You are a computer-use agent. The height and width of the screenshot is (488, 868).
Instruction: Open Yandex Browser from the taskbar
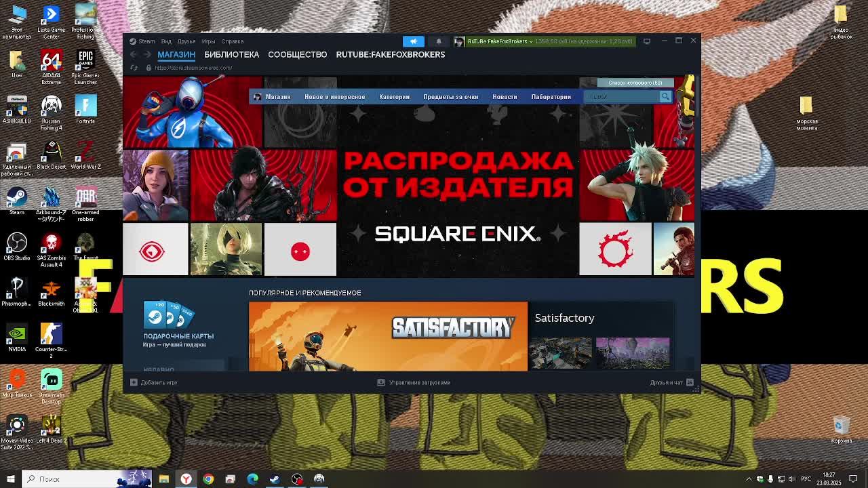[186, 479]
